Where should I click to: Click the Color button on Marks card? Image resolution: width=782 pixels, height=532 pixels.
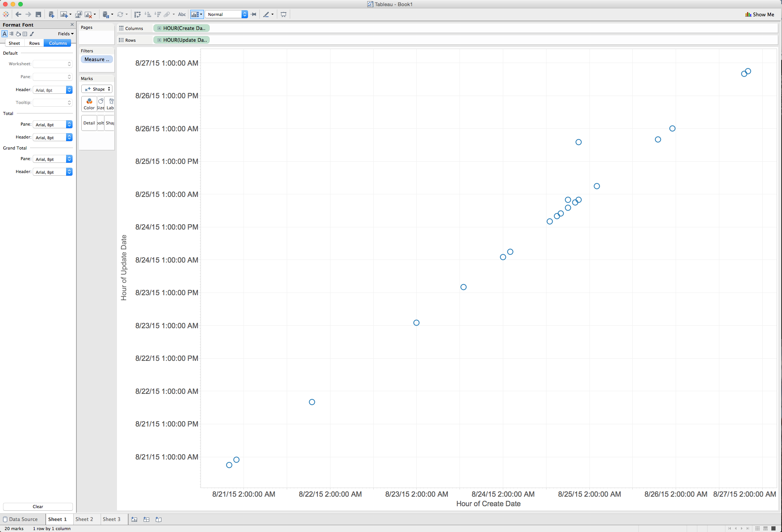[x=89, y=104]
